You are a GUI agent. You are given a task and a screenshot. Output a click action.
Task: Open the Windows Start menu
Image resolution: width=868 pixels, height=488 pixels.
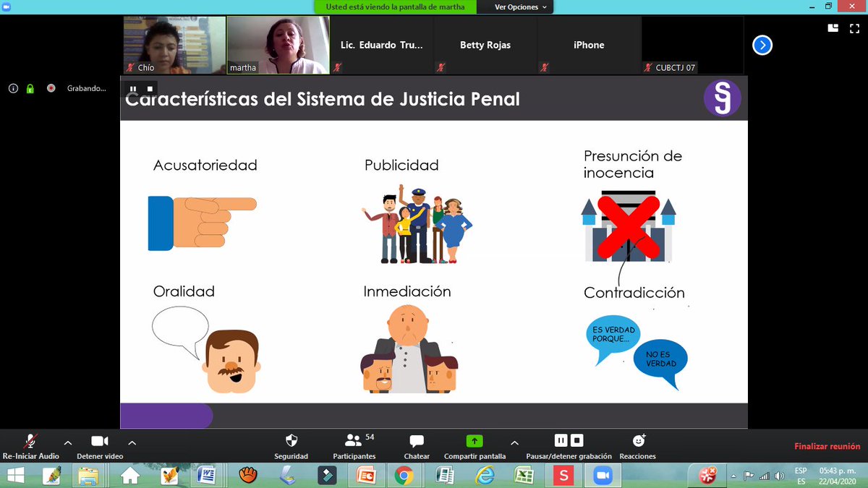point(16,475)
